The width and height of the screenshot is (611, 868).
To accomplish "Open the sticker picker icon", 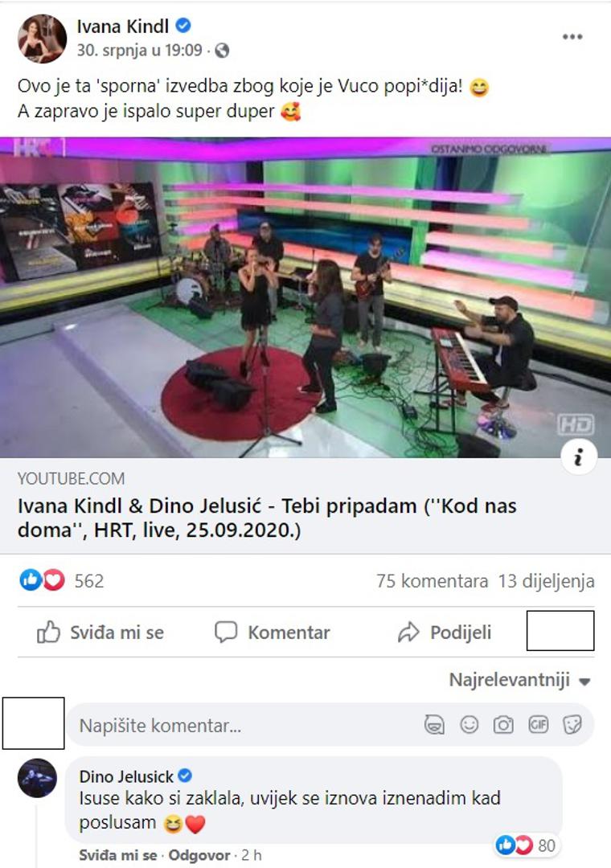I will tap(572, 725).
